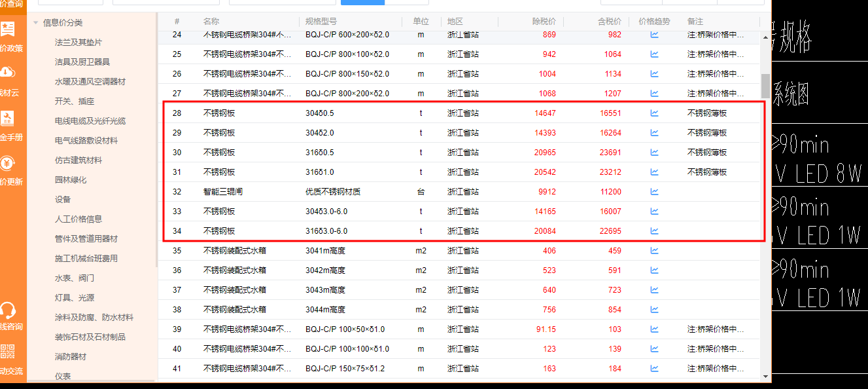This screenshot has width=868, height=389.
Task: Show price trend for row 27
Action: click(x=654, y=94)
